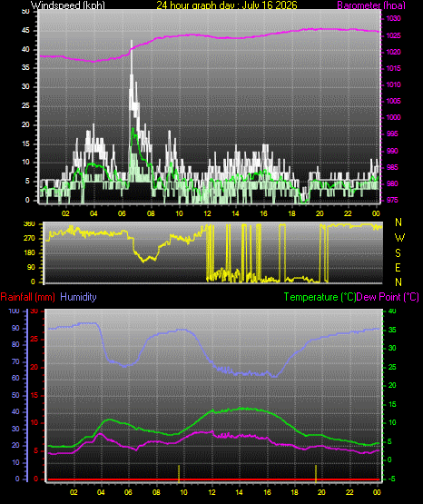The height and width of the screenshot is (504, 423).
Task: Click the red rainfall axis value 15
Action: pyautogui.click(x=34, y=395)
